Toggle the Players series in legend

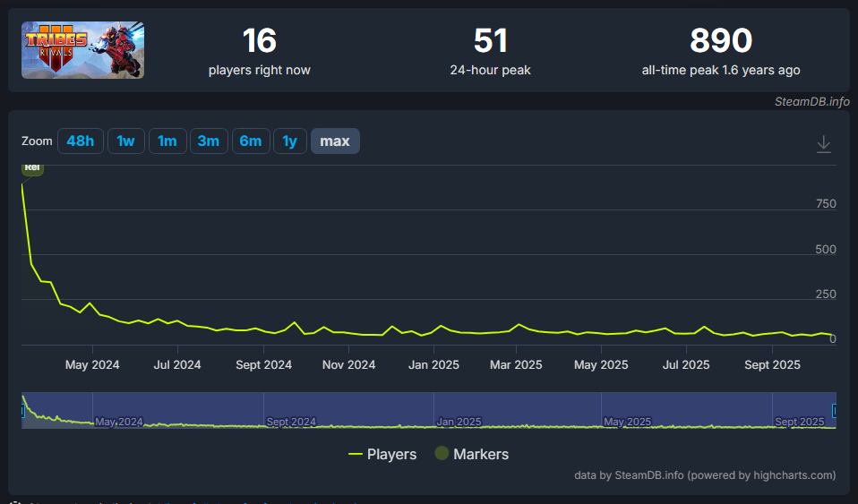coord(382,454)
